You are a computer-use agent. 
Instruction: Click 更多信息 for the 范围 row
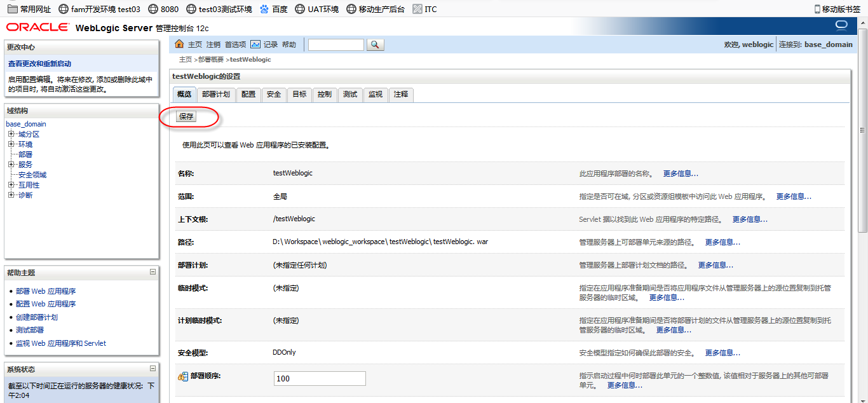pos(794,196)
